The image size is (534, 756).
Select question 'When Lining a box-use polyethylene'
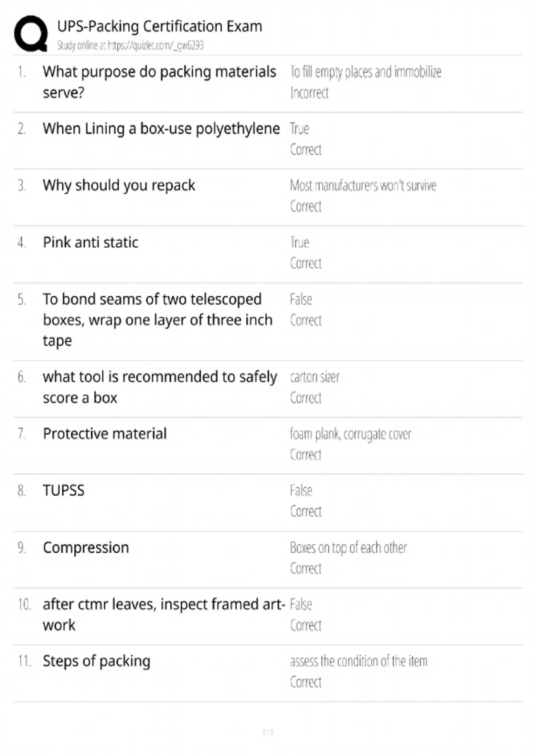point(161,129)
